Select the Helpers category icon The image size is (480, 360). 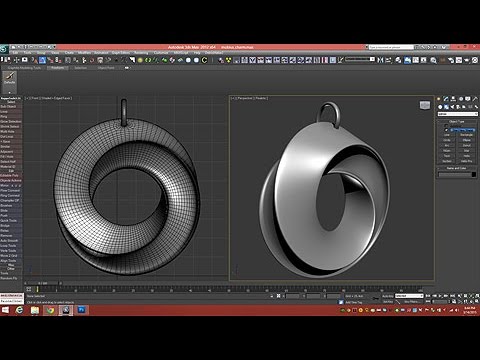[x=464, y=107]
